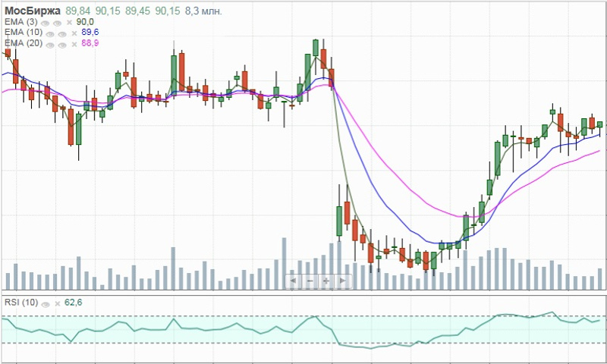This screenshot has width=607, height=364.
Task: Toggle second eye icon beside EMA (3)
Action: pos(58,23)
